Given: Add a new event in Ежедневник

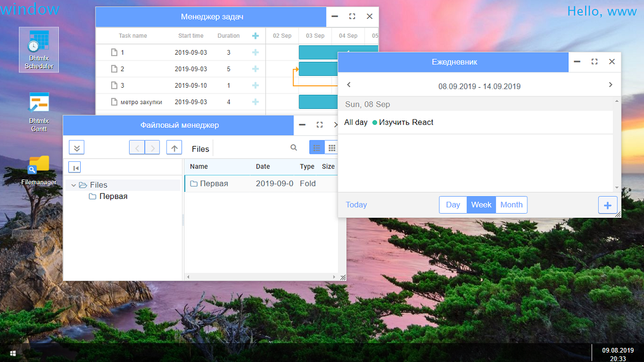Looking at the screenshot, I should [607, 205].
